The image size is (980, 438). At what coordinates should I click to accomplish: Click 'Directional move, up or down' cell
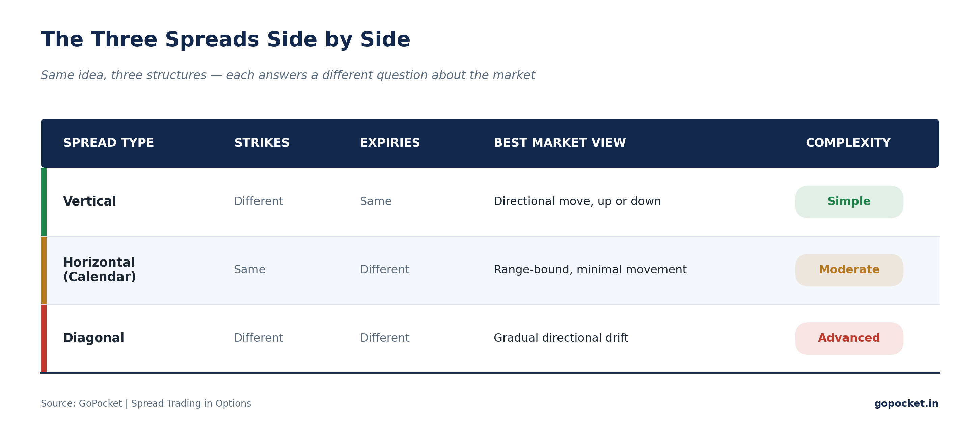coord(577,201)
